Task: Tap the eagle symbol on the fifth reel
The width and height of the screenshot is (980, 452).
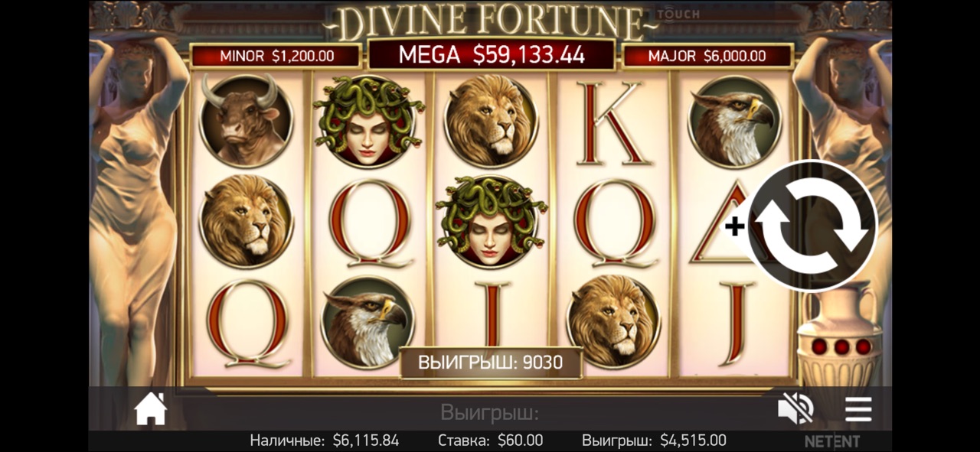Action: [735, 120]
